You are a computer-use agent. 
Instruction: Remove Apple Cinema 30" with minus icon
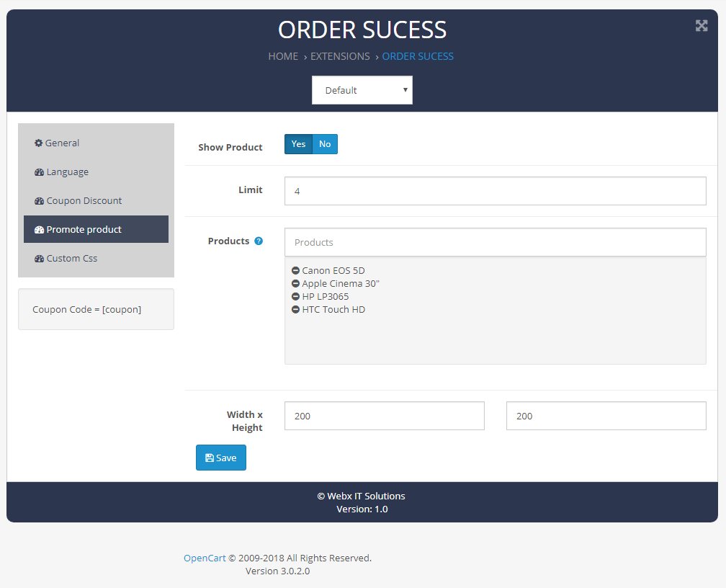[295, 284]
